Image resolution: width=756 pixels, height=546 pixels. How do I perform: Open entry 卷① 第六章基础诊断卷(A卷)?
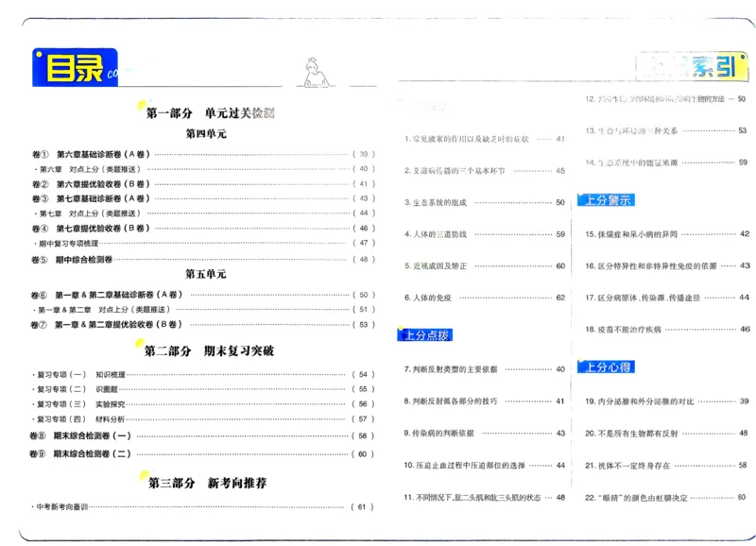pyautogui.click(x=203, y=154)
